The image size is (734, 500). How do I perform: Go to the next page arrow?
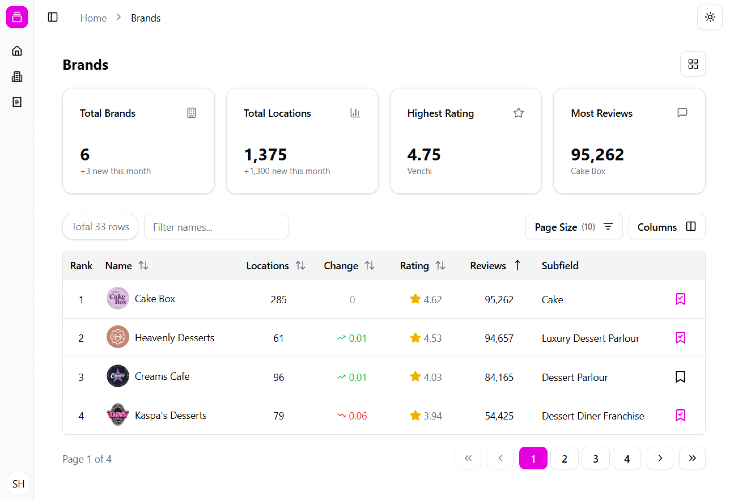coord(659,458)
